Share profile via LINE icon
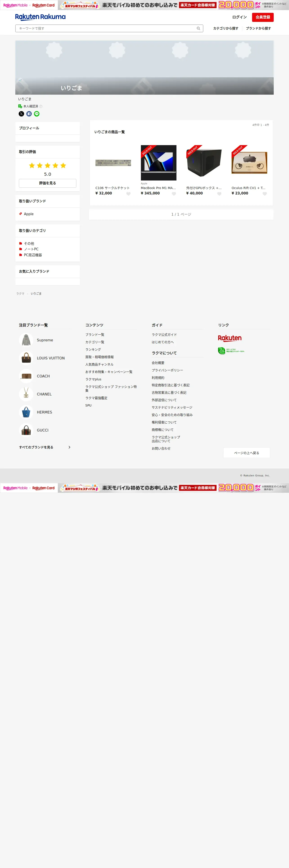The height and width of the screenshot is (868, 289). (x=37, y=114)
